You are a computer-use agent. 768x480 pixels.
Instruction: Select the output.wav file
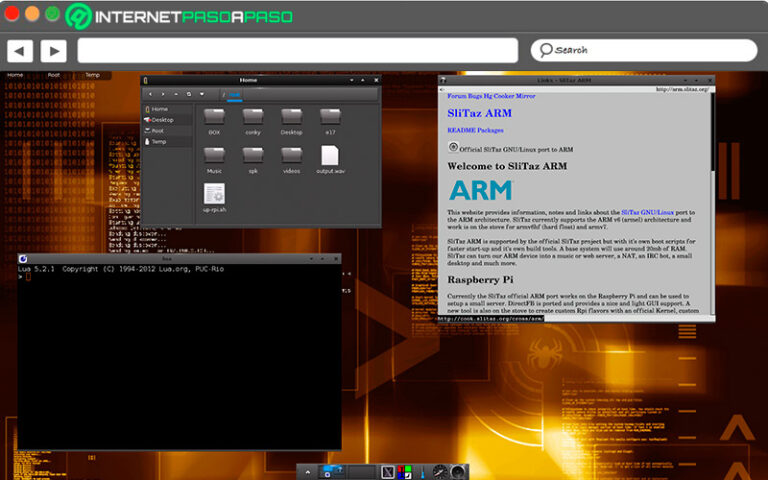pyautogui.click(x=330, y=159)
